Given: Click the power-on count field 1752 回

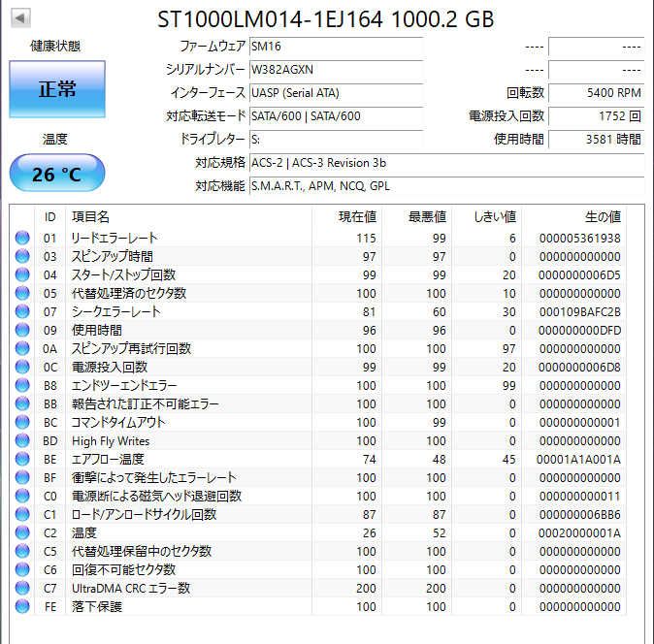Looking at the screenshot, I should tap(597, 116).
